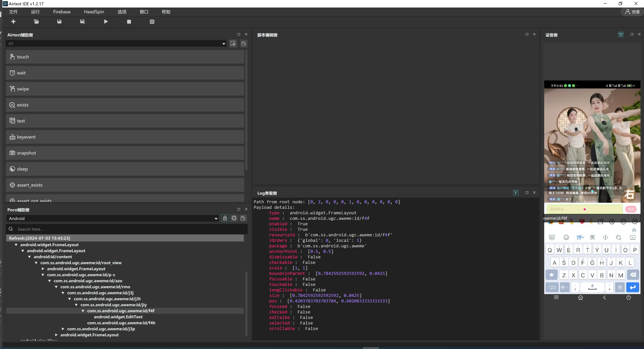Image resolution: width=644 pixels, height=349 pixels.
Task: Click the touch command icon
Action: (x=12, y=57)
